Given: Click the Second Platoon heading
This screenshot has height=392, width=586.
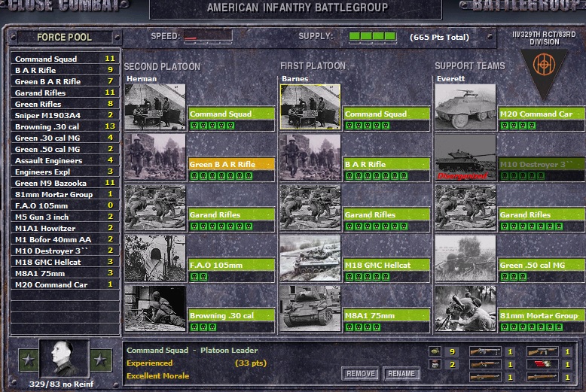Looking at the screenshot, I should click(x=162, y=67).
